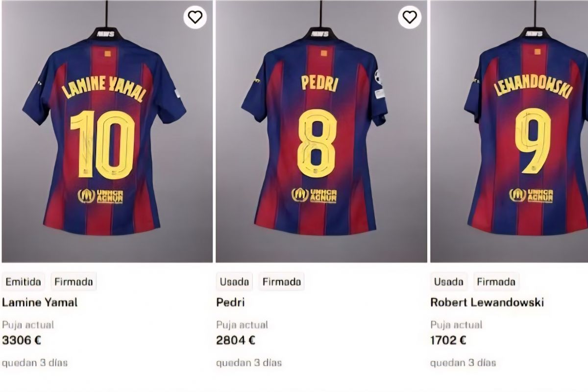The width and height of the screenshot is (588, 392).
Task: Click the 1702 € current bid price
Action: [448, 340]
